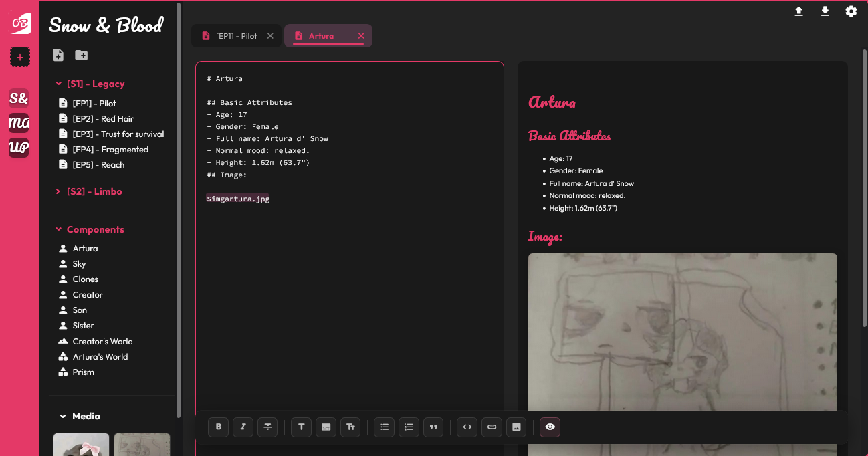Create a new folder using the folder icon
Screen dimensions: 868x456
point(82,55)
